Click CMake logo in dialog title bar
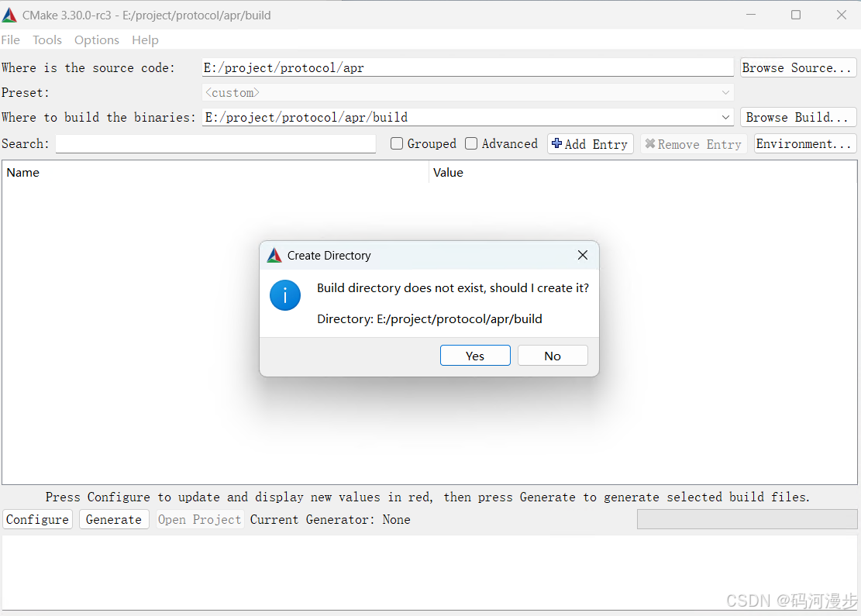 [x=274, y=255]
